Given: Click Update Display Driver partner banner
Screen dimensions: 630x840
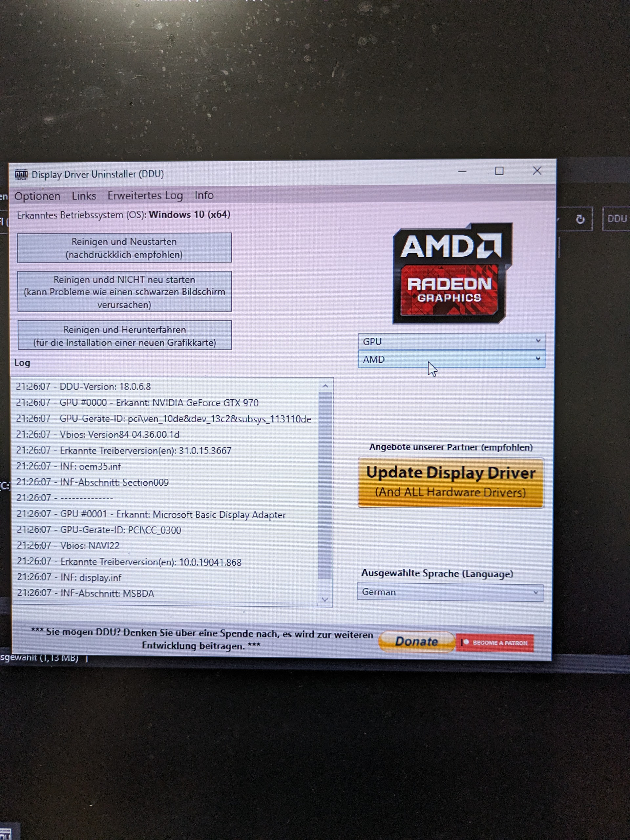Looking at the screenshot, I should 451,482.
